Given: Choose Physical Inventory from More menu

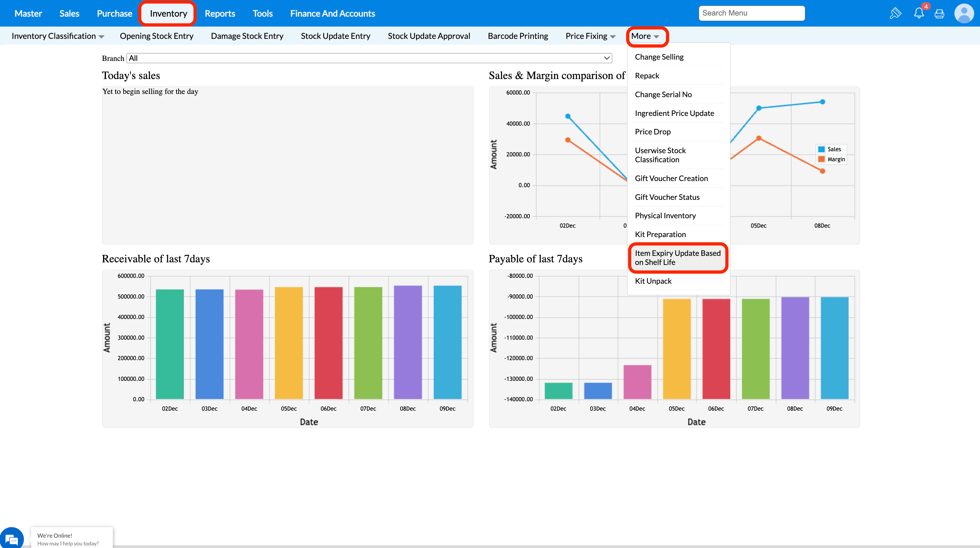Looking at the screenshot, I should tap(665, 216).
